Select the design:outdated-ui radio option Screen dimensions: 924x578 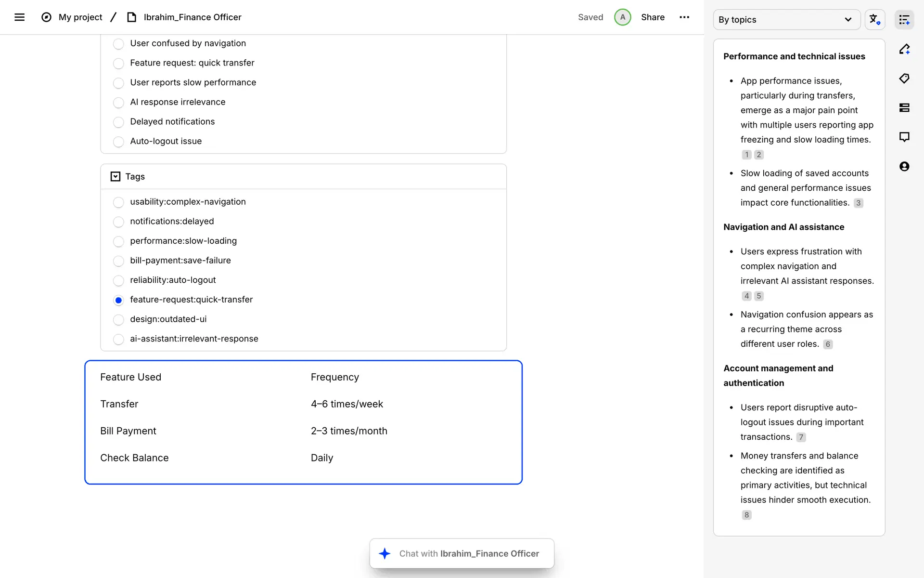118,320
